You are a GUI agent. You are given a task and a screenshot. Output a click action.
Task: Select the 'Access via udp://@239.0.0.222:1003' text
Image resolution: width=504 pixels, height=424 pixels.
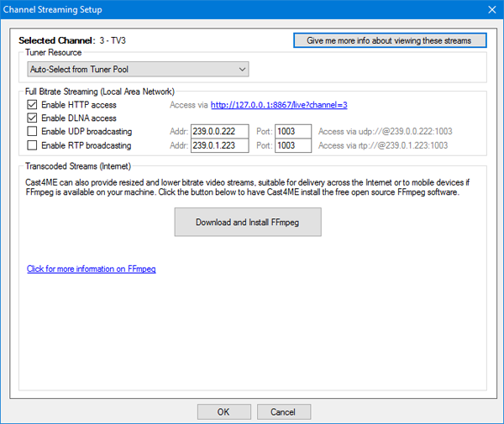pyautogui.click(x=386, y=131)
